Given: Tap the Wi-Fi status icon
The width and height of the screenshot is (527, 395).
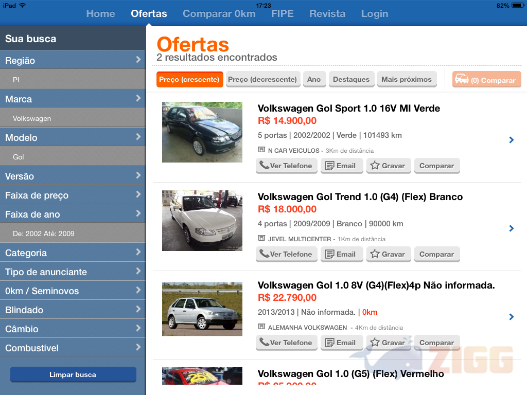Looking at the screenshot, I should pyautogui.click(x=23, y=5).
